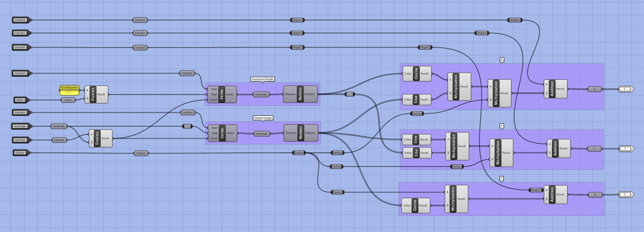Select the rightmost OriginY parameter on its wire
Viewport: 644px width, 232px height.
coord(482,33)
